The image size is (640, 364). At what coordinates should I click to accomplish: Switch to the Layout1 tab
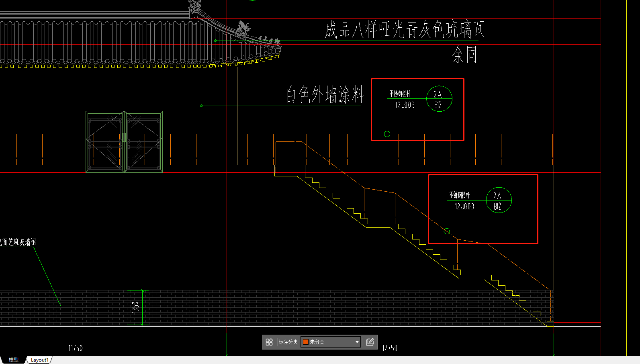39,360
